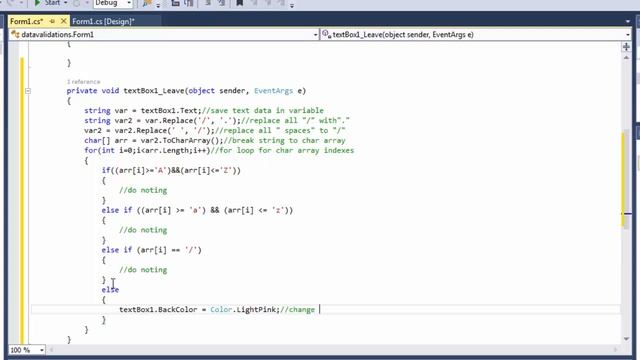Image resolution: width=640 pixels, height=360 pixels.
Task: Open the Debug configuration combo box
Action: pyautogui.click(x=113, y=3)
